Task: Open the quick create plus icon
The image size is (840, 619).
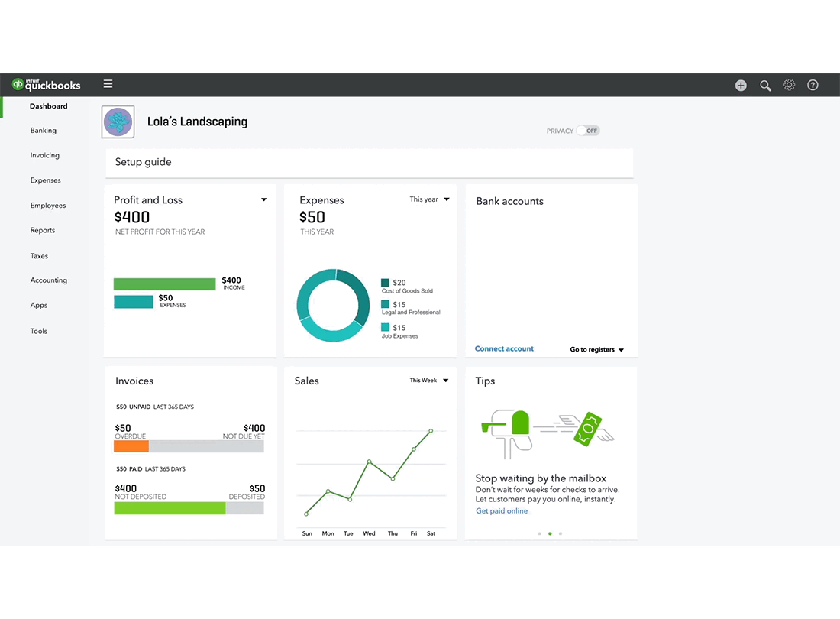Action: (x=740, y=85)
